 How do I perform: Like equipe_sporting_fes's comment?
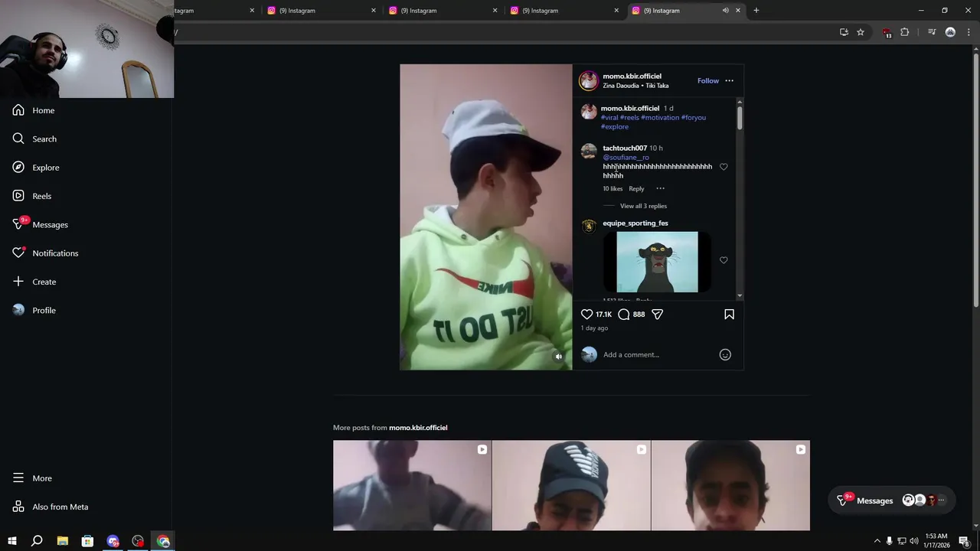coord(724,260)
